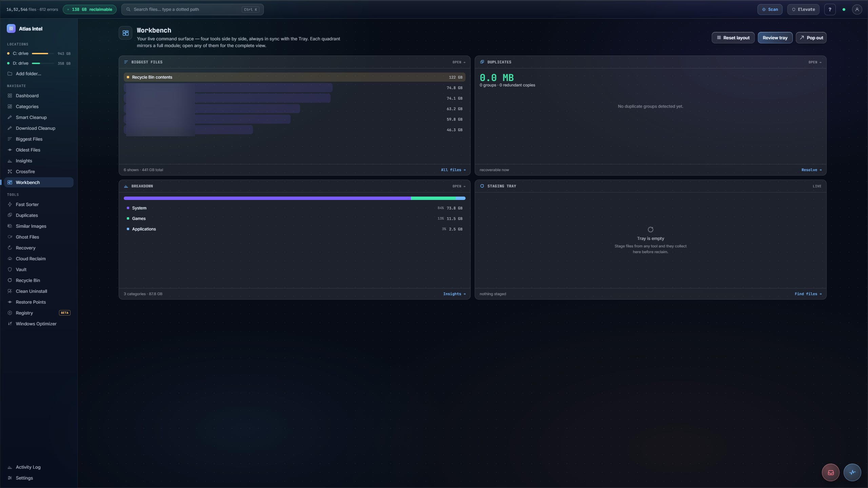The height and width of the screenshot is (488, 868).
Task: Pop out the Workbench
Action: pyautogui.click(x=811, y=38)
